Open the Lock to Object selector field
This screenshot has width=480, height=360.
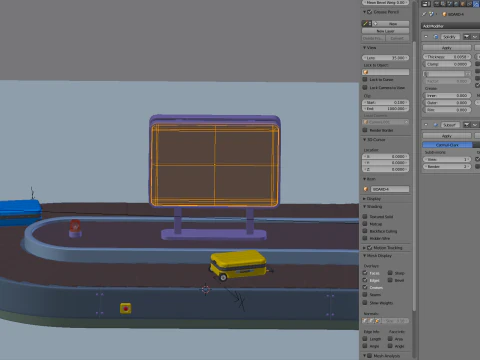click(386, 72)
